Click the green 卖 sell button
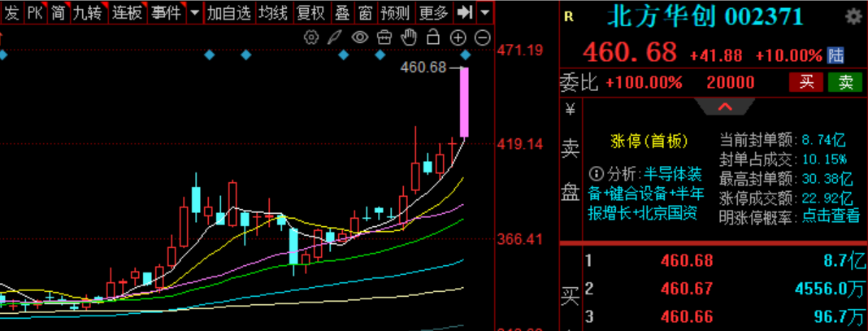868x331 pixels. point(845,82)
